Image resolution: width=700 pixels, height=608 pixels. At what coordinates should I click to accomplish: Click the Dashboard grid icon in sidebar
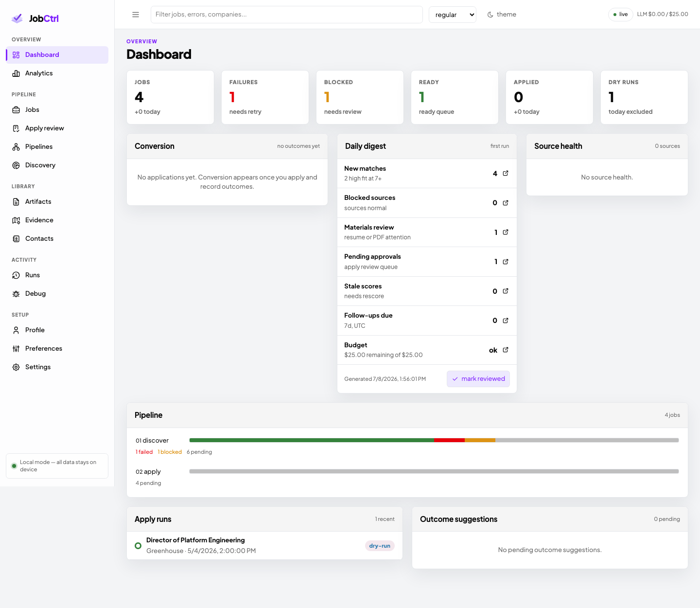16,55
